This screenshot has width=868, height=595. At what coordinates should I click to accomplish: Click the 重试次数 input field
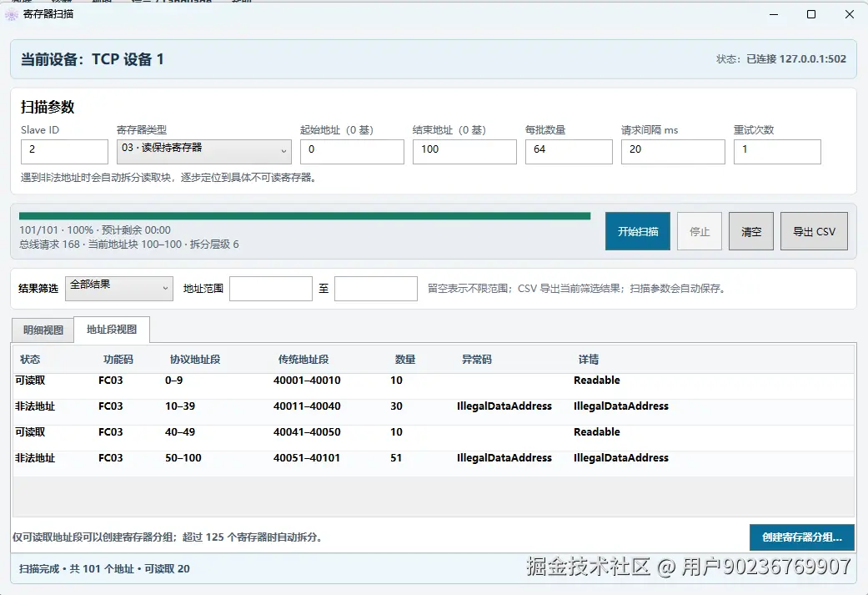[x=777, y=151]
